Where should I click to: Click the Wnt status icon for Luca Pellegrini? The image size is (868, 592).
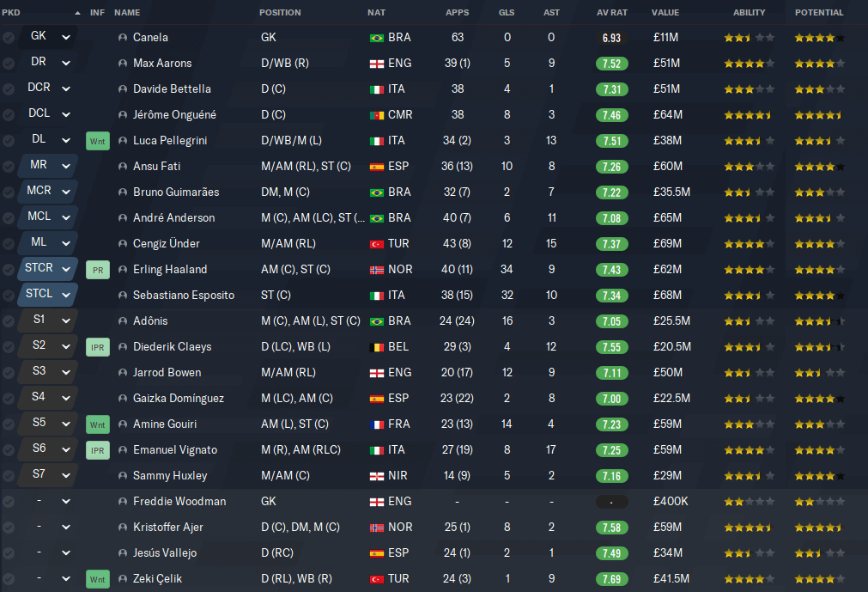(97, 141)
